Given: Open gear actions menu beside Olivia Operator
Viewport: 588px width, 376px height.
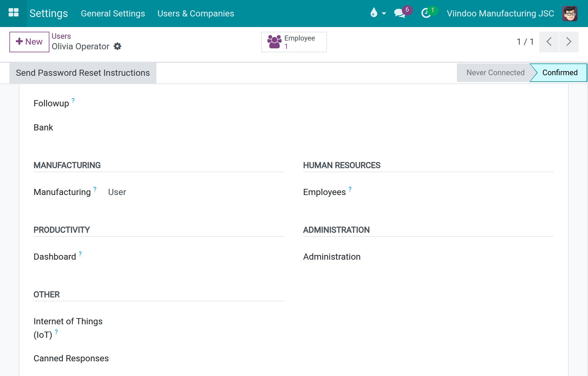Looking at the screenshot, I should pos(117,46).
